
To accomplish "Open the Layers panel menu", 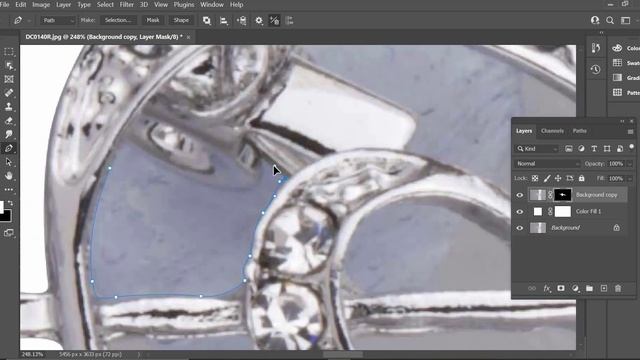I will [630, 131].
